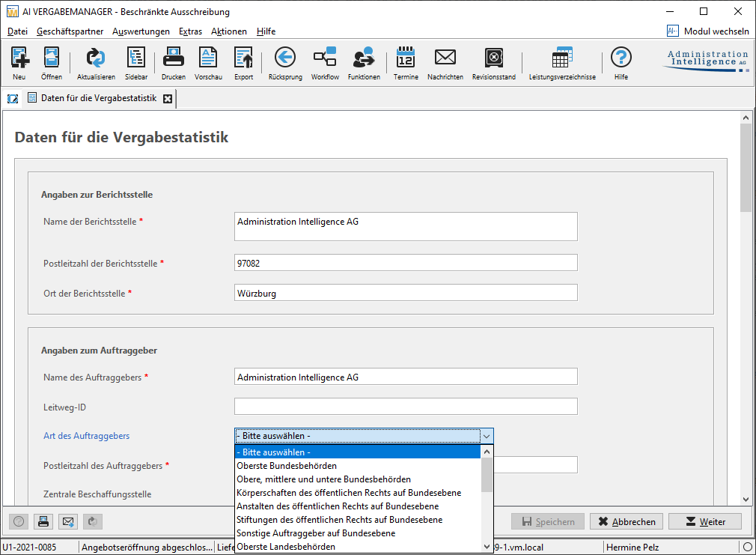The width and height of the screenshot is (756, 555).
Task: Click the bottom-left help circle icon
Action: (x=19, y=521)
